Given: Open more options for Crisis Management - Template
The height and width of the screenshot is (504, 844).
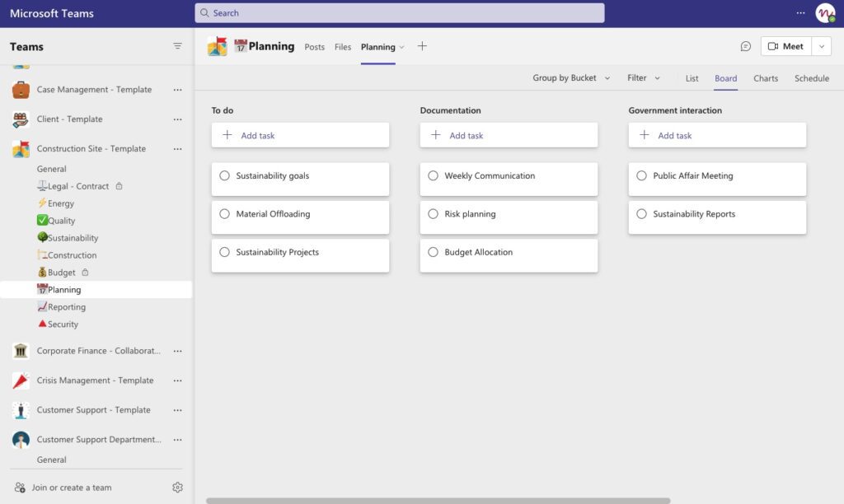Looking at the screenshot, I should click(x=178, y=380).
